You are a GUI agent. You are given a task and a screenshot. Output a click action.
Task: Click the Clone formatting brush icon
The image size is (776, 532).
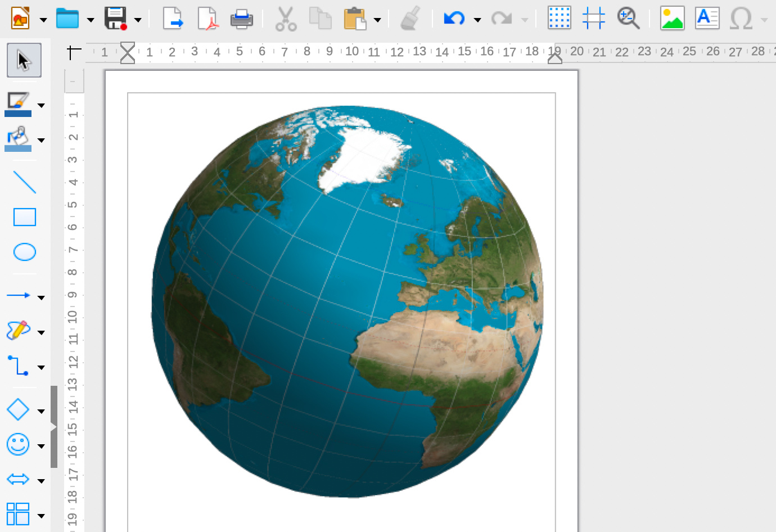410,19
